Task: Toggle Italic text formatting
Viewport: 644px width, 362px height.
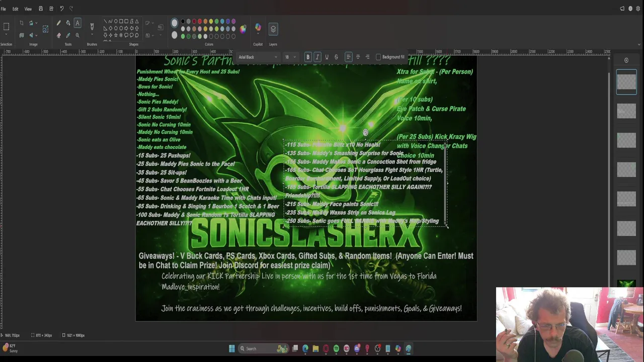Action: point(317,57)
